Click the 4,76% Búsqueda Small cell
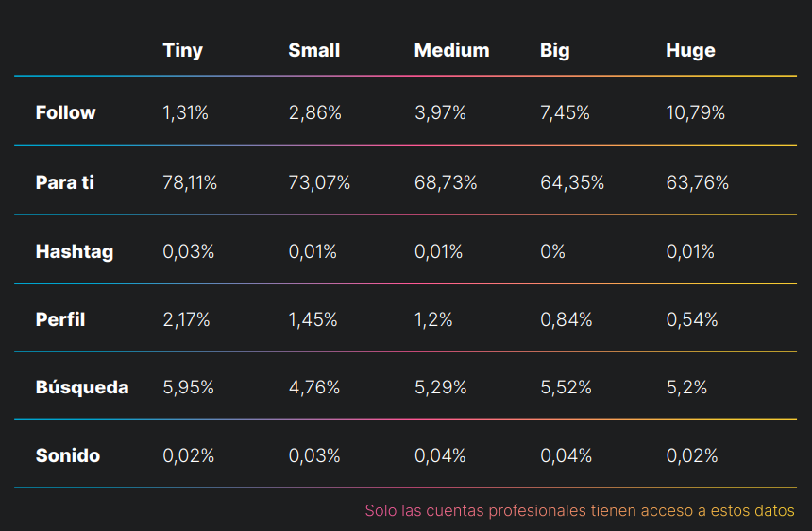Screen dimensions: 812x531 313,387
